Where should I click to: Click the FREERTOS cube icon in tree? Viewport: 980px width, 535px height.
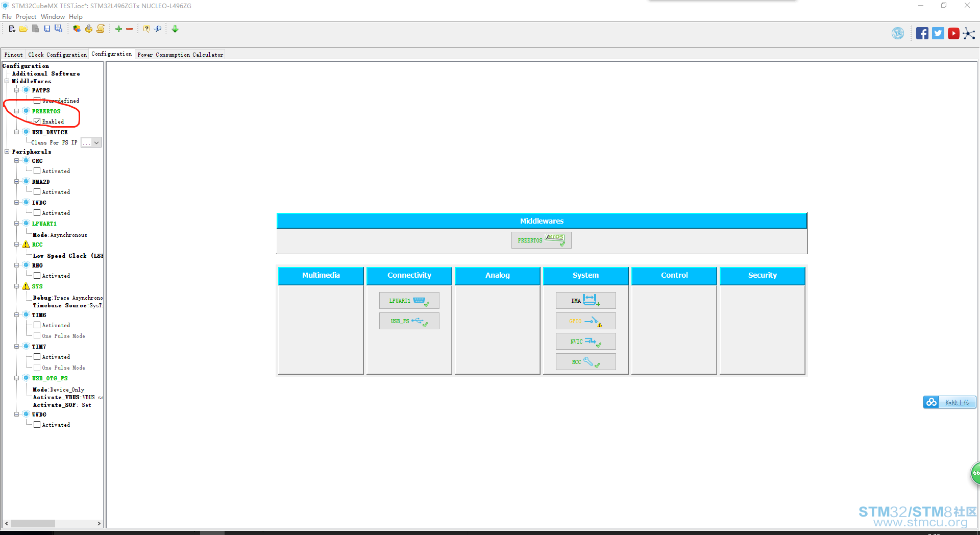[x=26, y=111]
